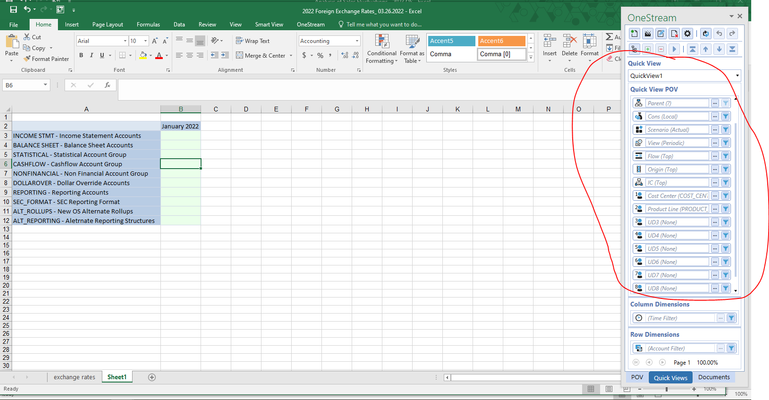Open the QuickView1 dropdown
The image size is (769, 400).
coord(737,75)
